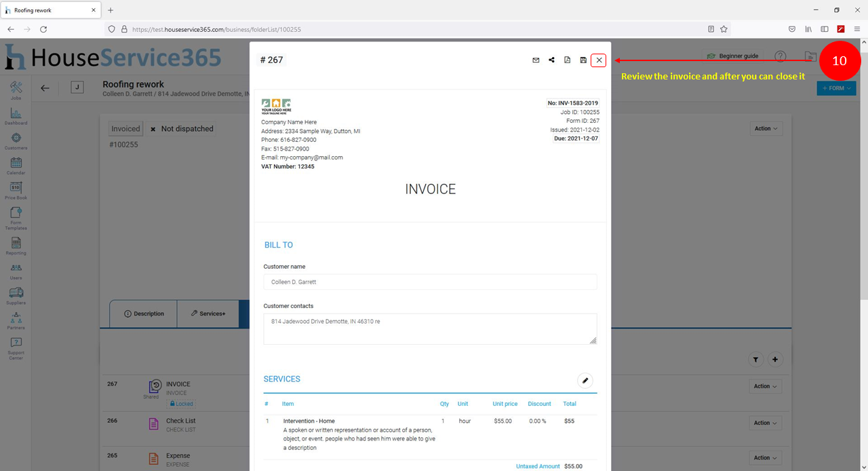The width and height of the screenshot is (868, 471).
Task: Save the page to Pocket
Action: [791, 29]
